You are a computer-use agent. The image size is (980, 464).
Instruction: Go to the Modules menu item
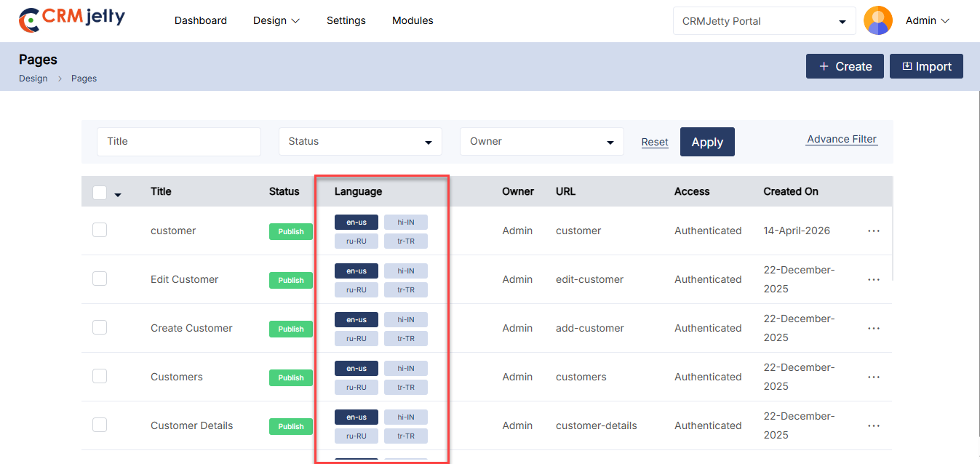pyautogui.click(x=413, y=20)
